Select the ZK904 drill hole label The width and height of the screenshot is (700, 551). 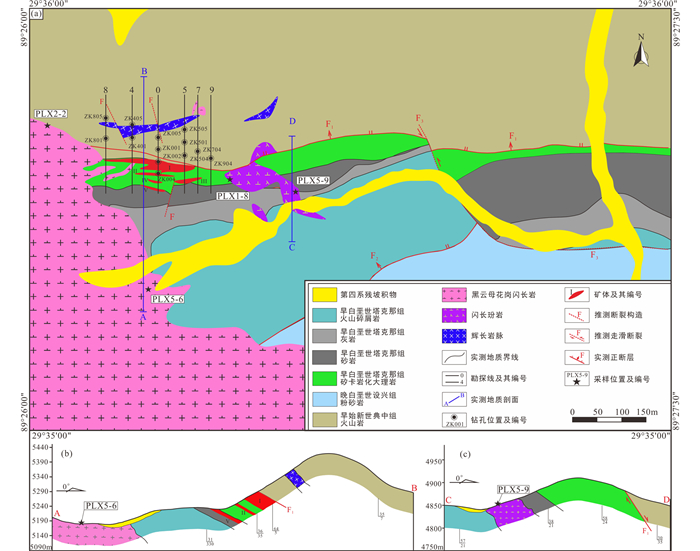[222, 164]
